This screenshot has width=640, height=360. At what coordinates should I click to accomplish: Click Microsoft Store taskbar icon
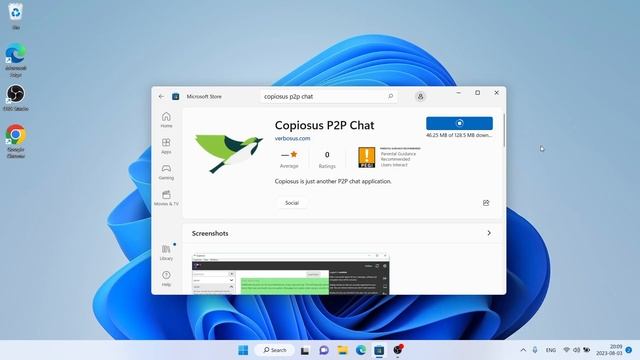[379, 350]
